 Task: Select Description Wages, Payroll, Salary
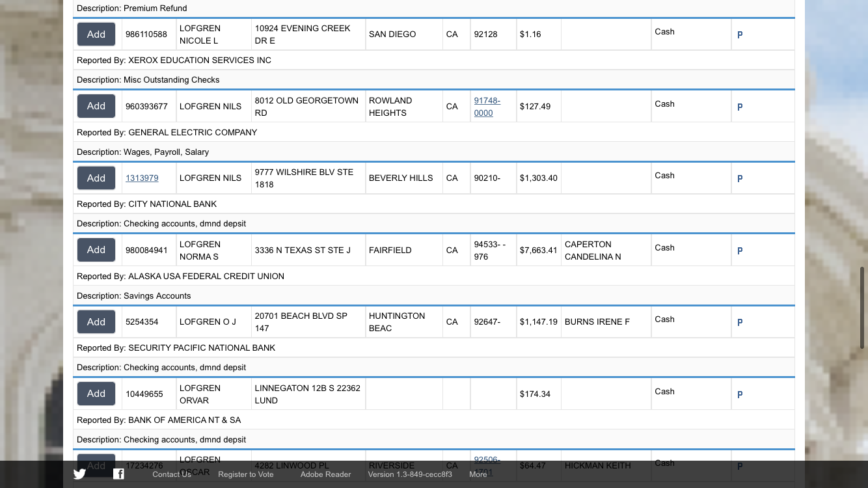coord(143,152)
